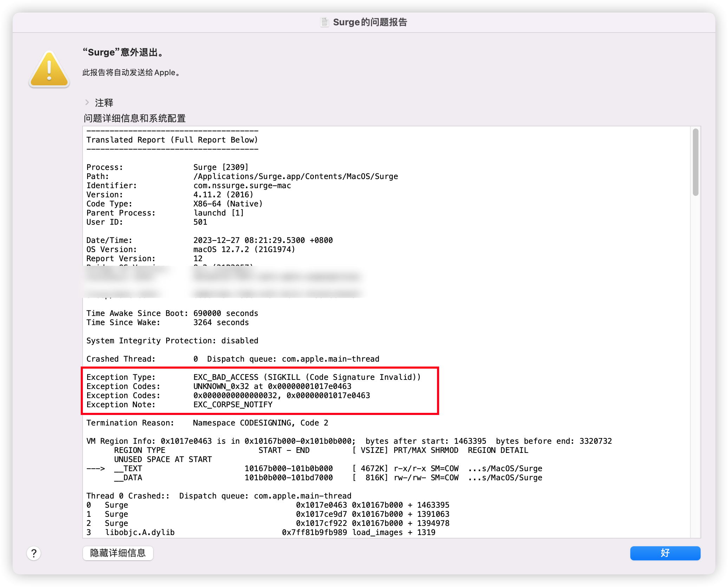Expand the 注释 disclosure chevron
Screen dimensions: 728x587
[87, 103]
